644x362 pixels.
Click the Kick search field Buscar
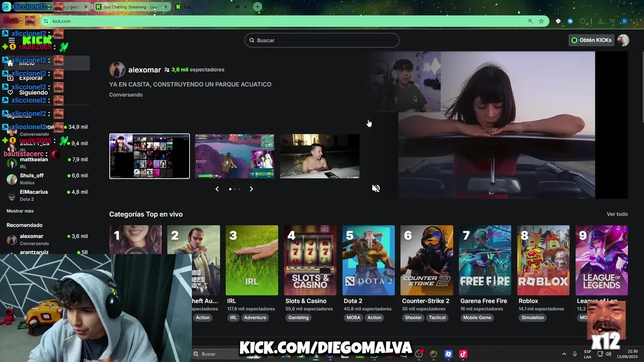tap(322, 40)
